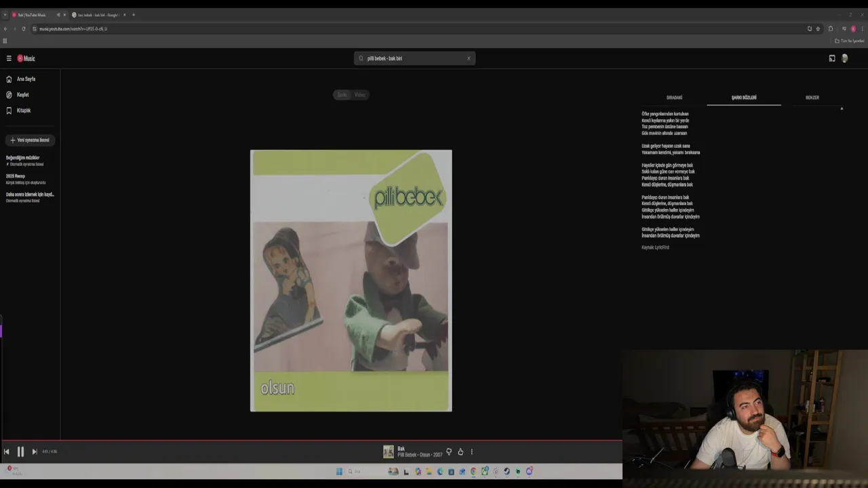
Task: Click the small album thumbnail in player bar
Action: (389, 451)
